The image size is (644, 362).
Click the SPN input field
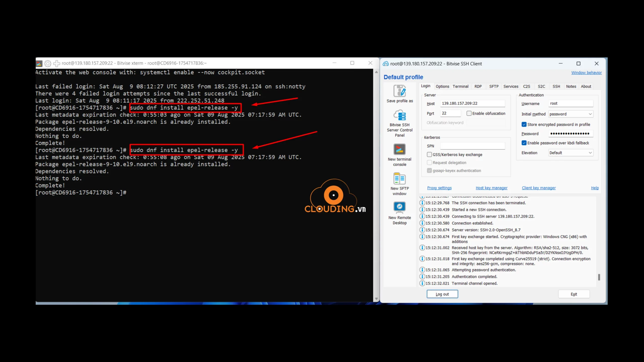pyautogui.click(x=473, y=146)
